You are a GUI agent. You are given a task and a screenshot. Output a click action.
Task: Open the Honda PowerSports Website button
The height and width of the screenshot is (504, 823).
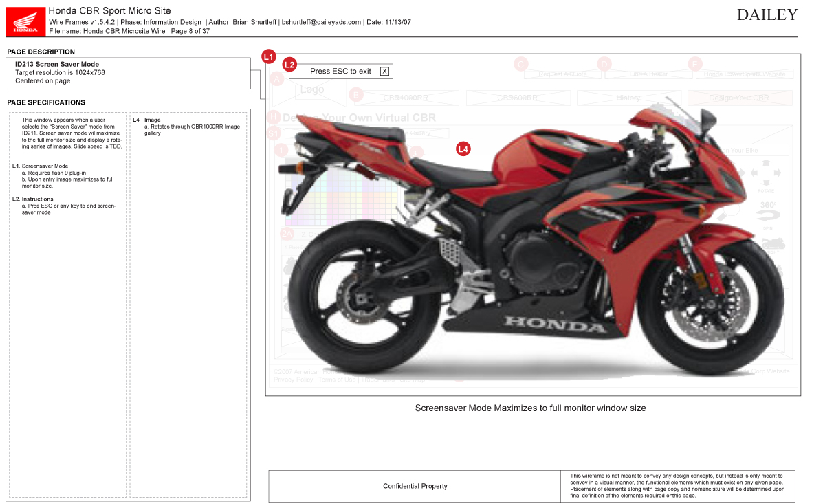[x=744, y=74]
